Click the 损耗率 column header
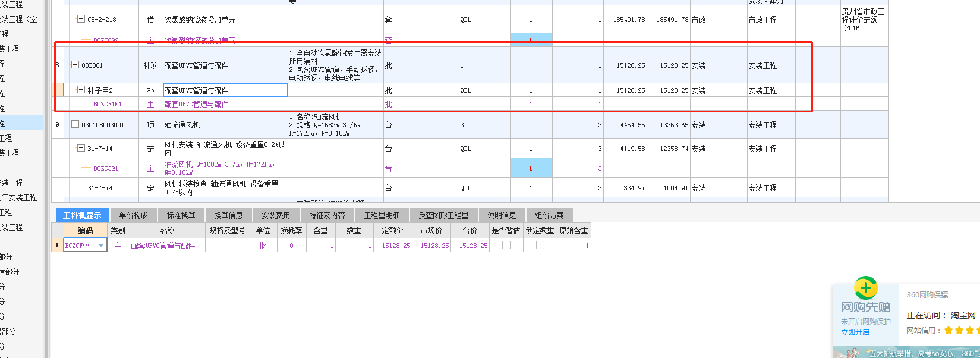The width and height of the screenshot is (980, 358). tap(291, 230)
